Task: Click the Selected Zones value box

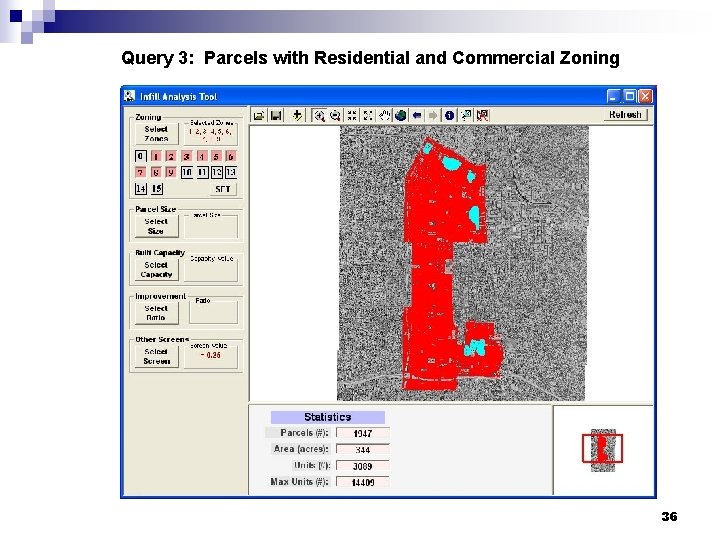Action: 211,134
